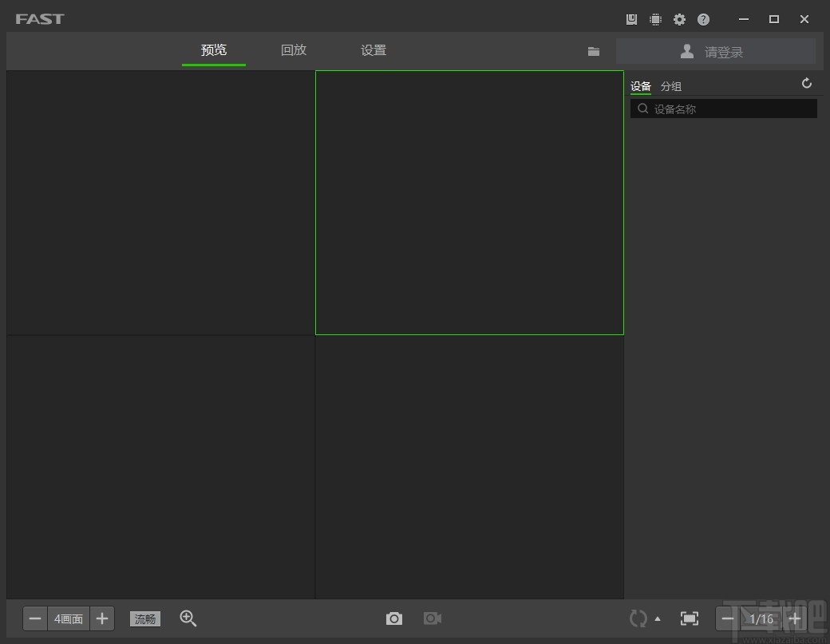This screenshot has width=830, height=644.
Task: Maximize the FAST window
Action: 774,20
